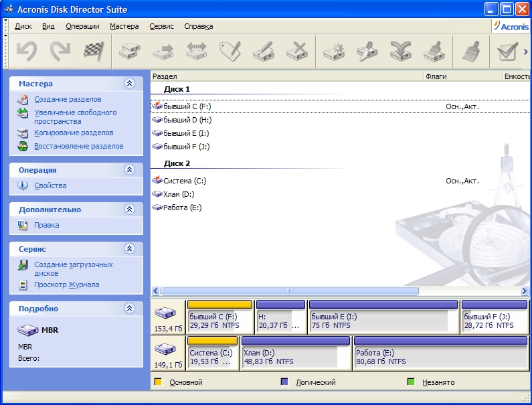This screenshot has width=532, height=405.
Task: Open the Мастера menu
Action: pos(124,26)
